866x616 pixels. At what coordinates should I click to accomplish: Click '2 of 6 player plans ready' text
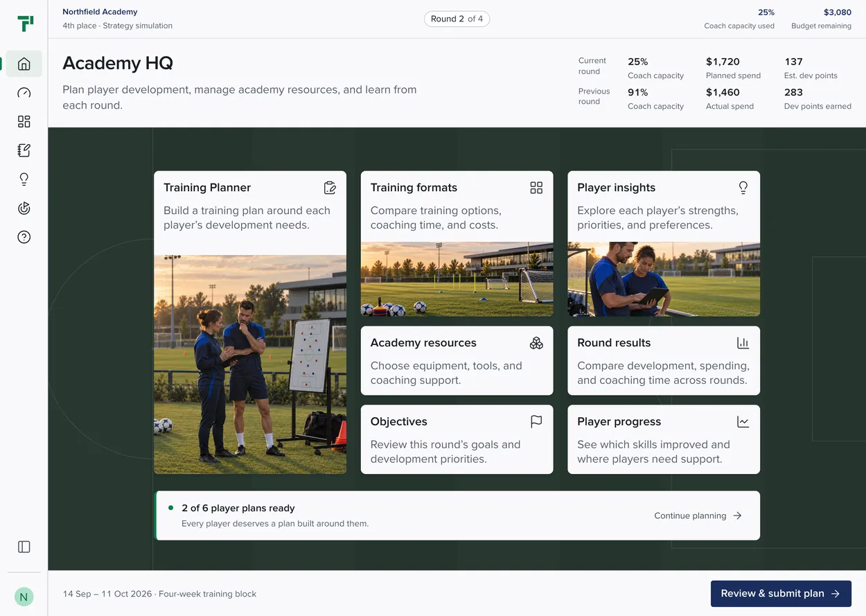238,509
